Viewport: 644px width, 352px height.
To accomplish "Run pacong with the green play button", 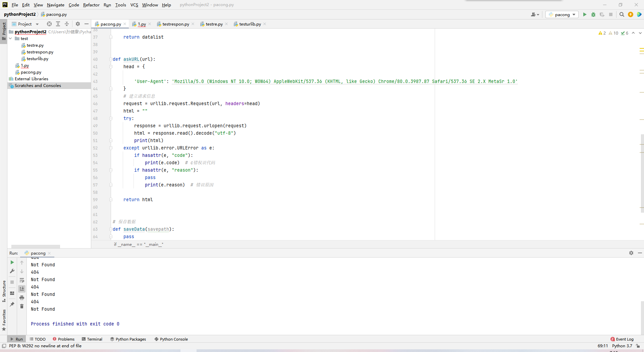I will tap(585, 14).
